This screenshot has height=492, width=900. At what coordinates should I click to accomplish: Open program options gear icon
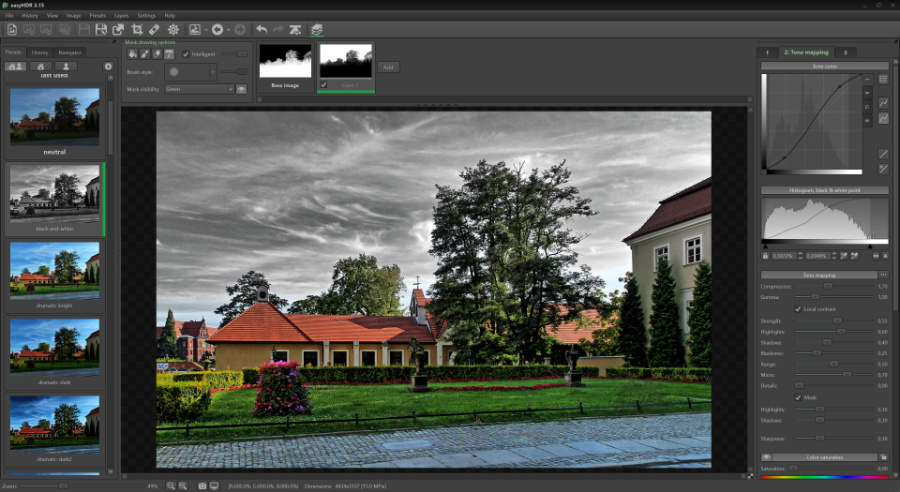pos(173,29)
